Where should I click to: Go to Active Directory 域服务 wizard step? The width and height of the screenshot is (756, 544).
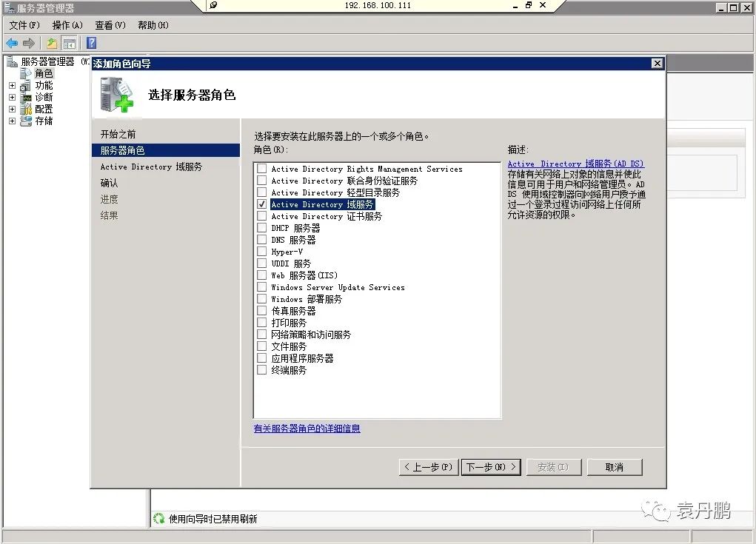151,167
